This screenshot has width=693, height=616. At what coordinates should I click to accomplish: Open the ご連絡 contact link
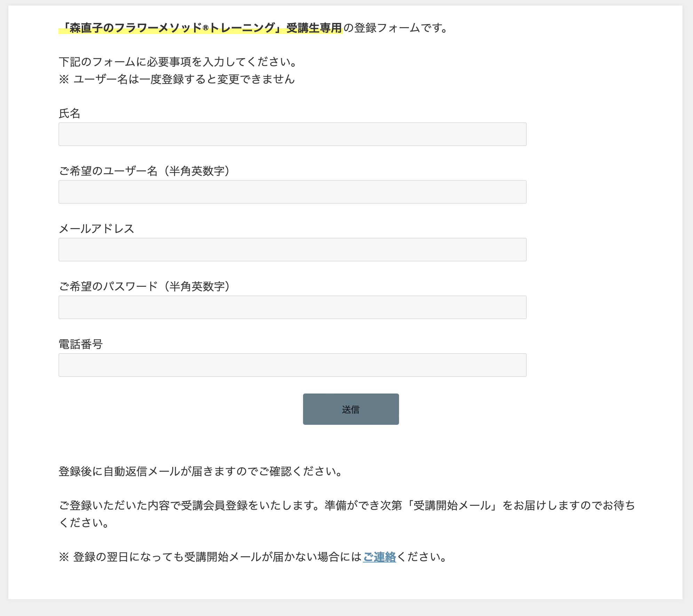point(380,557)
